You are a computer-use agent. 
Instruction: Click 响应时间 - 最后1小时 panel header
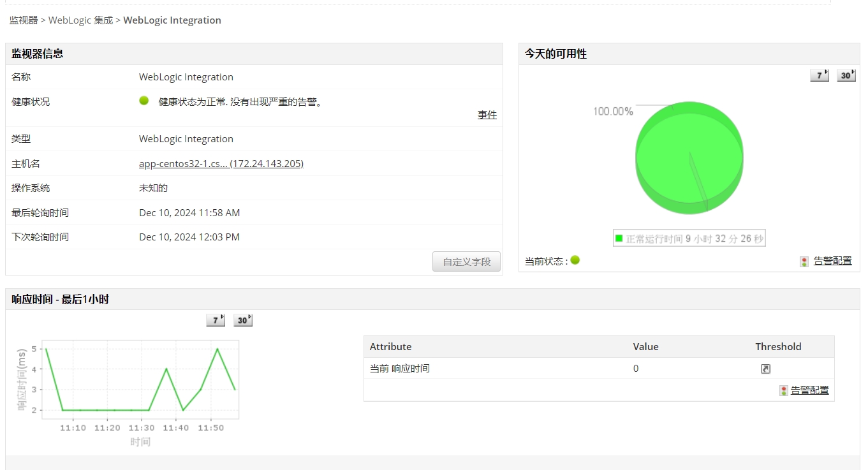click(432, 299)
